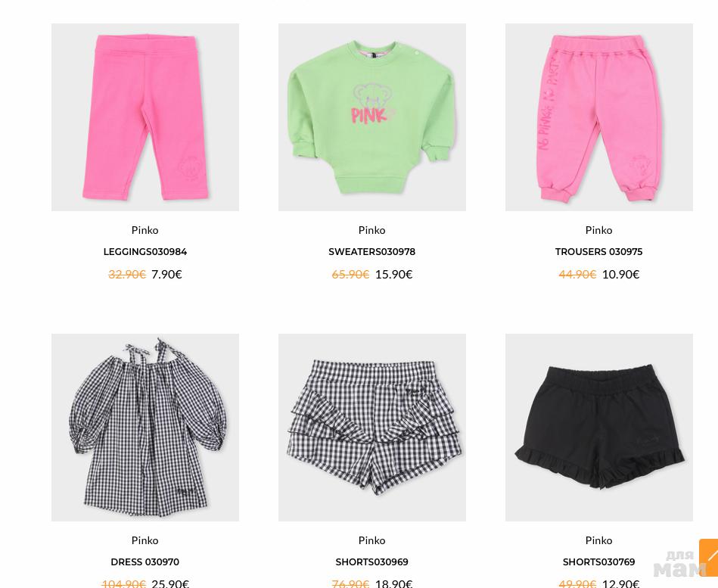The image size is (718, 588).
Task: Click Pinko brand above DRESS 030970
Action: [x=145, y=540]
